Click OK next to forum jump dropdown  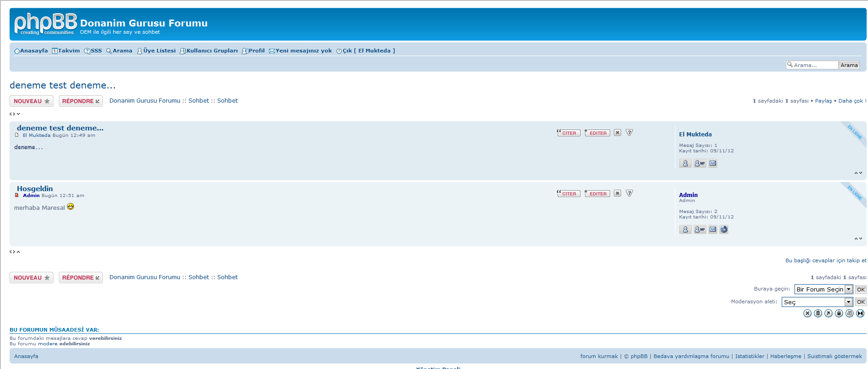click(x=861, y=290)
